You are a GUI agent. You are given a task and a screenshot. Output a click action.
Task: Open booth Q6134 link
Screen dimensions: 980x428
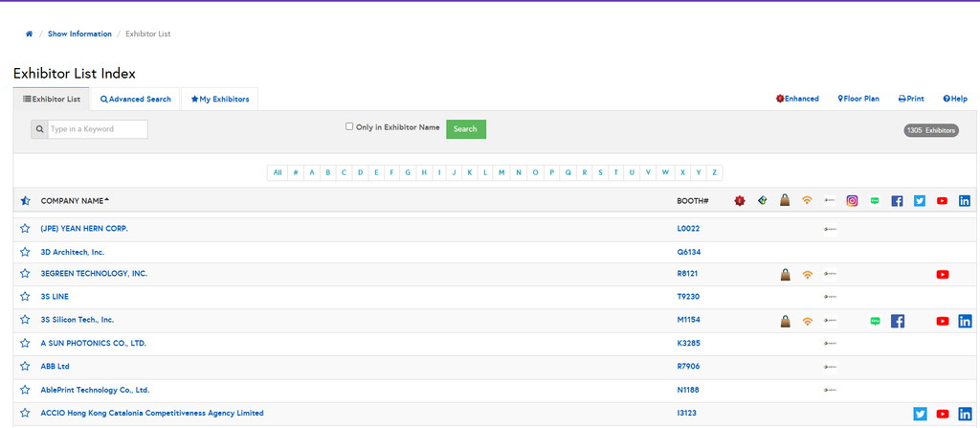pyautogui.click(x=689, y=252)
